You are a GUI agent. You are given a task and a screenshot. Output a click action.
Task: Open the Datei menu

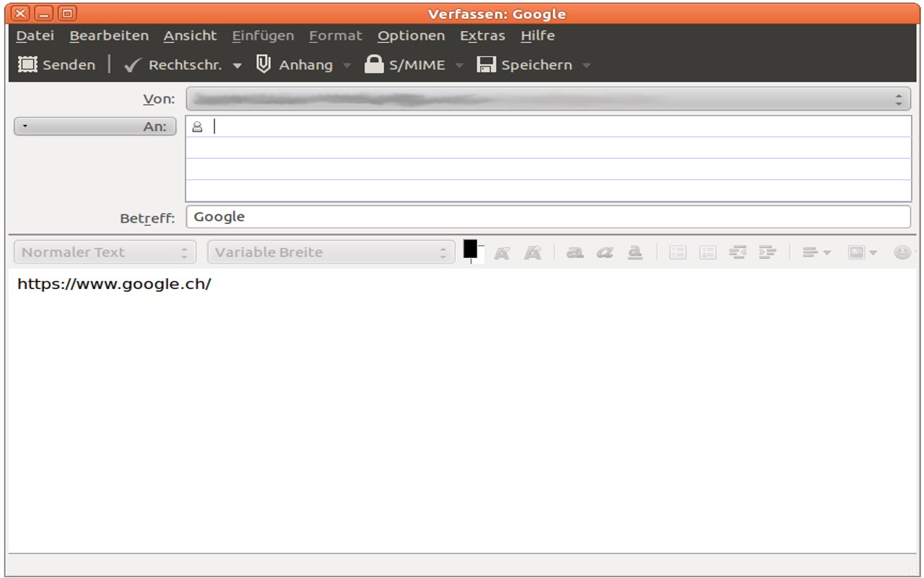pyautogui.click(x=35, y=35)
